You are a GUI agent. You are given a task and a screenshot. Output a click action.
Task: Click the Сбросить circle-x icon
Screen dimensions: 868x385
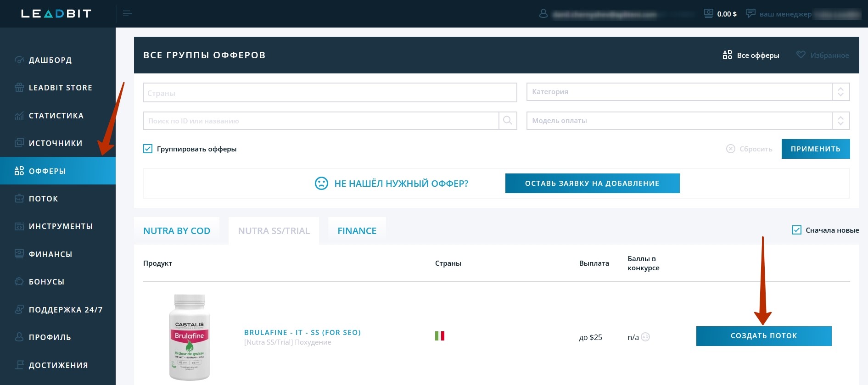point(731,149)
